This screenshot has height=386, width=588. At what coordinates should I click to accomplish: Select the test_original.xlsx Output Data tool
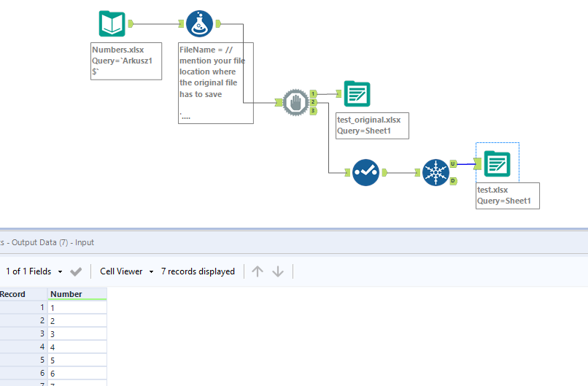(357, 94)
